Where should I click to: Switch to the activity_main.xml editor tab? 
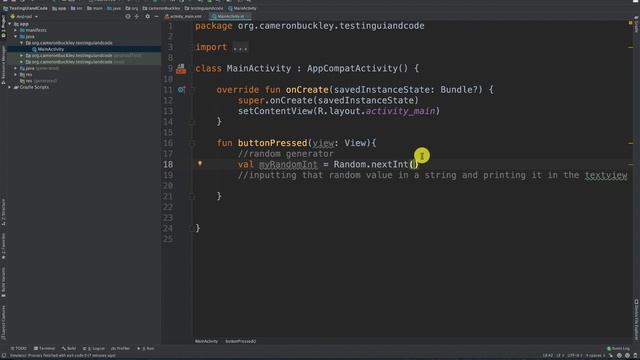coord(183,17)
